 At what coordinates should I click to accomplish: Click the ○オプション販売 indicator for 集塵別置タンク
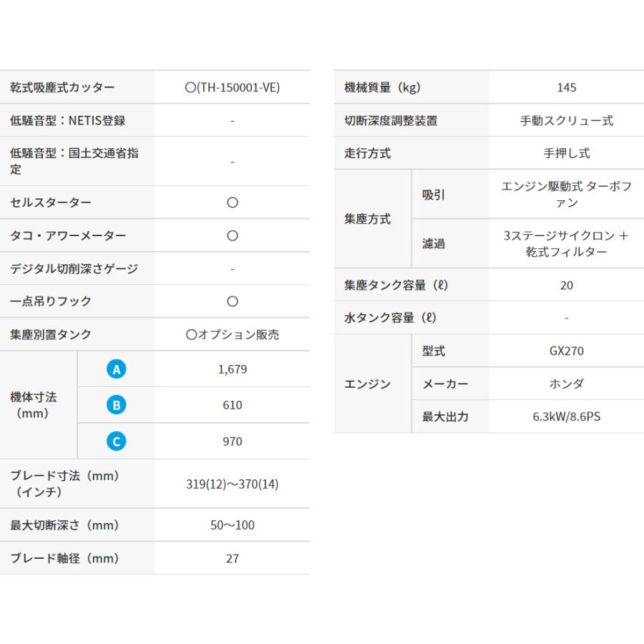click(x=231, y=333)
